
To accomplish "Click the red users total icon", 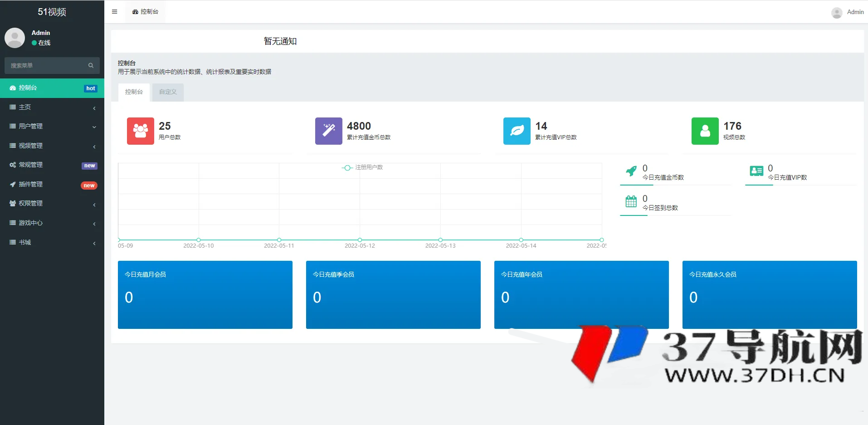I will (140, 131).
